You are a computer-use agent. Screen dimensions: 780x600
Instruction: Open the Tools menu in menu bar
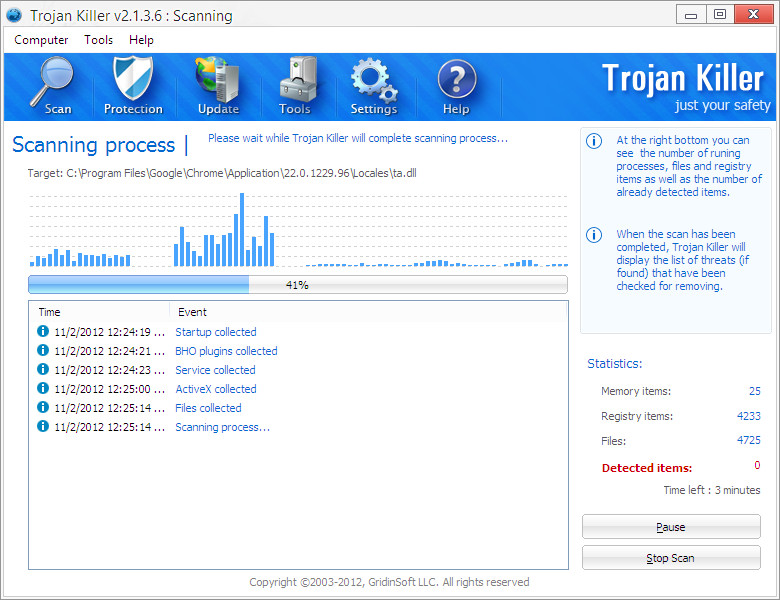(98, 40)
